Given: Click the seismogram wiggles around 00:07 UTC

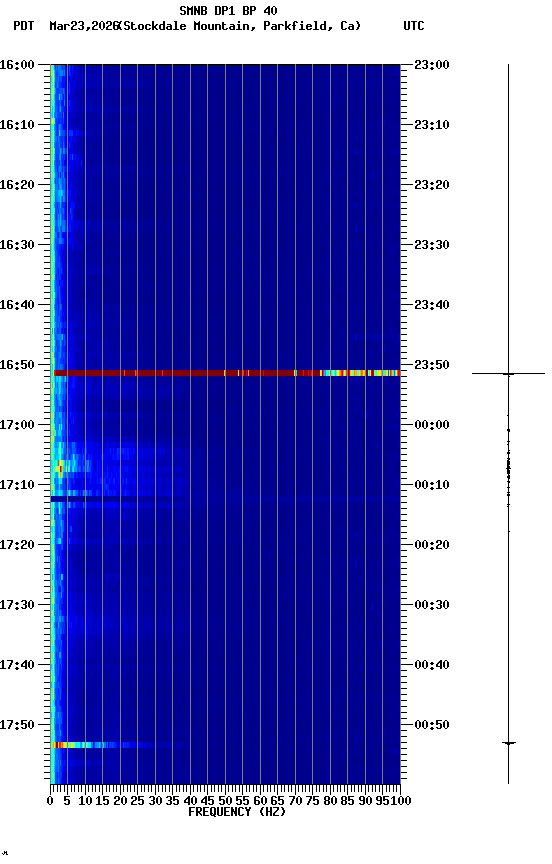Looking at the screenshot, I should (x=508, y=469).
